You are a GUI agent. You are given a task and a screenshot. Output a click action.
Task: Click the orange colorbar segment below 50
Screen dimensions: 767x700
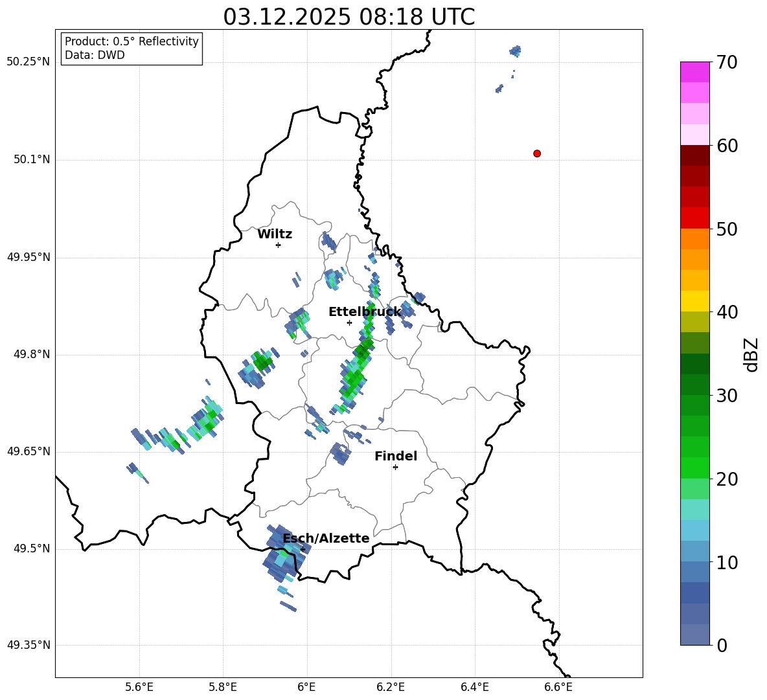pos(694,239)
